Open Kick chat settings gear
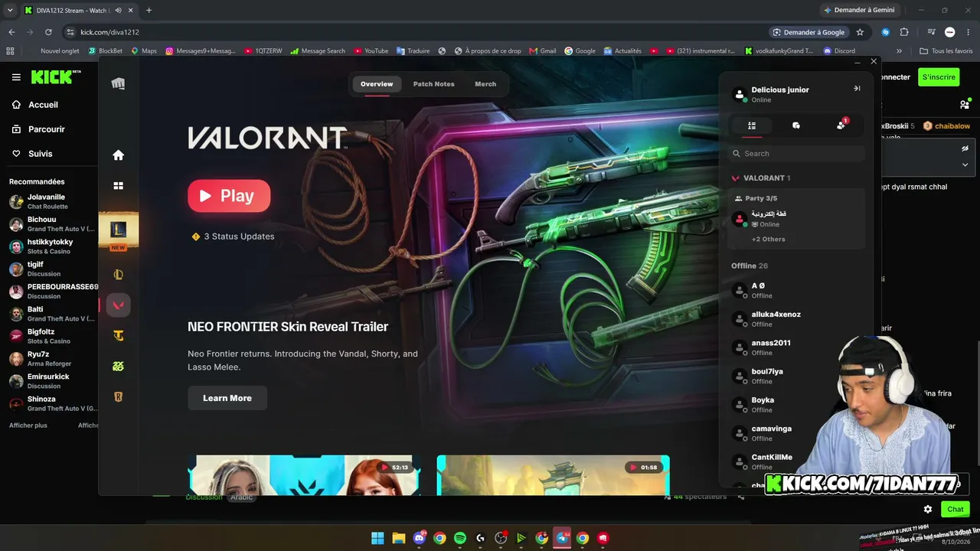Viewport: 980px width, 551px height. pos(928,509)
